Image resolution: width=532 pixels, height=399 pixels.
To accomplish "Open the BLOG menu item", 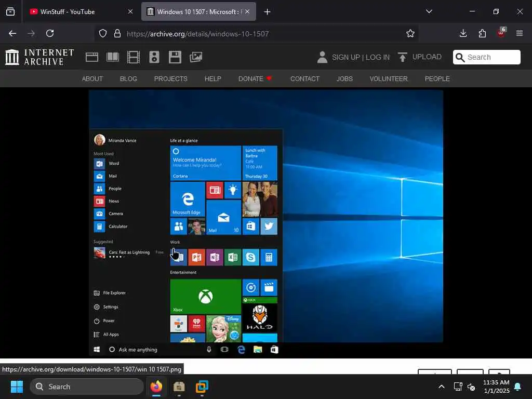I will coord(129,79).
